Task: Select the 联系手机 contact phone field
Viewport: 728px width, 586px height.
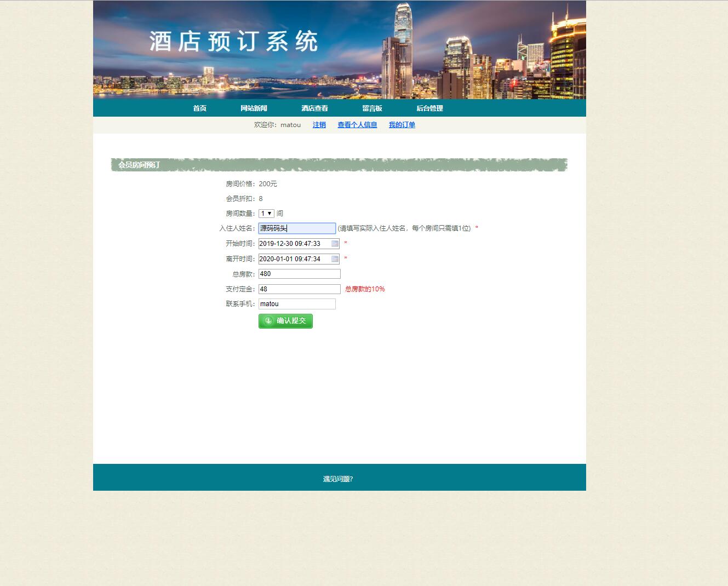Action: point(296,303)
